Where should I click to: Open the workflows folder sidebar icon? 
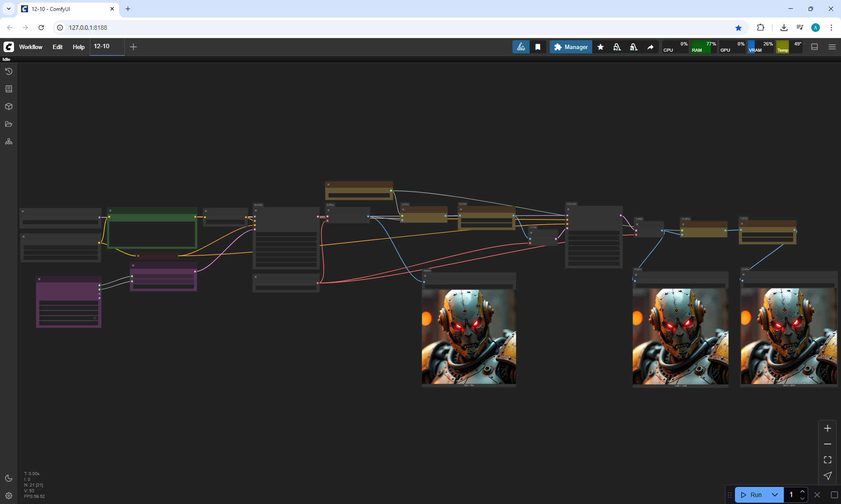click(x=8, y=124)
